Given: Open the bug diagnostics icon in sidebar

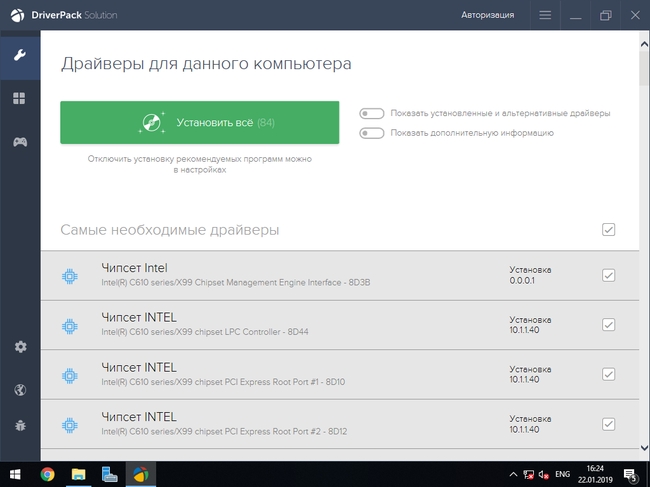Looking at the screenshot, I should tap(20, 425).
